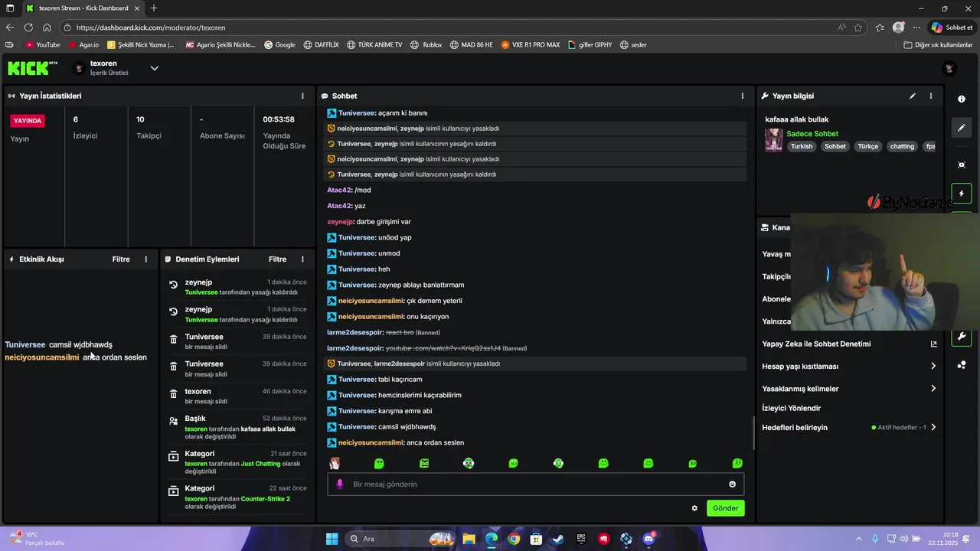Click the İzleyici Yönlendir option
The image size is (980, 551).
pyautogui.click(x=791, y=409)
